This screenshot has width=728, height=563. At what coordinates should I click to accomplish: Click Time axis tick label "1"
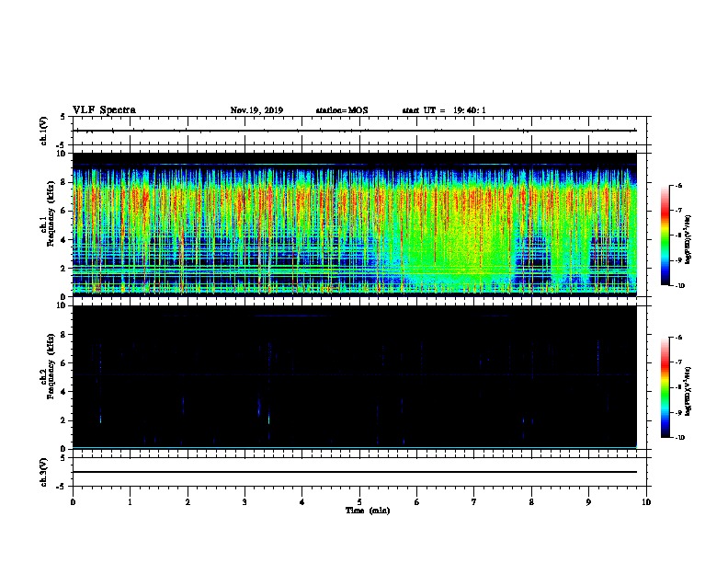(x=130, y=502)
